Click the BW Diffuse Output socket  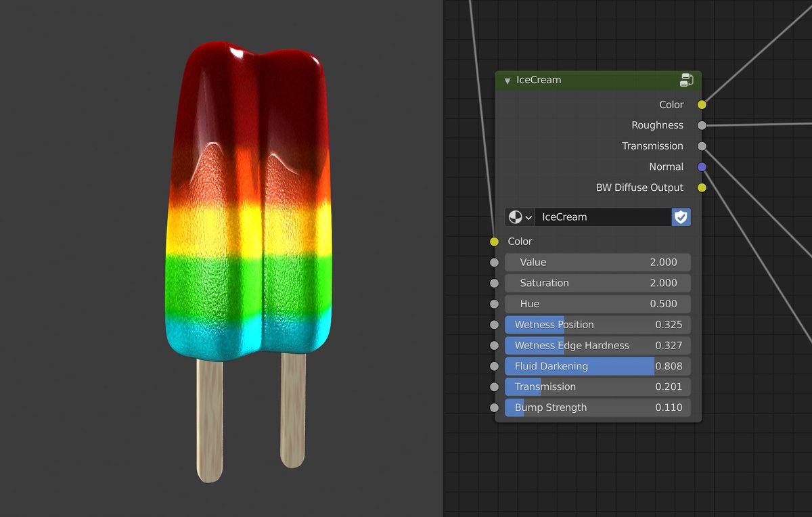[702, 187]
